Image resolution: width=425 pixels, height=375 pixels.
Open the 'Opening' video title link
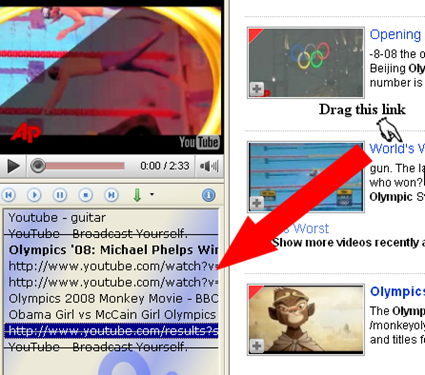[x=395, y=35]
